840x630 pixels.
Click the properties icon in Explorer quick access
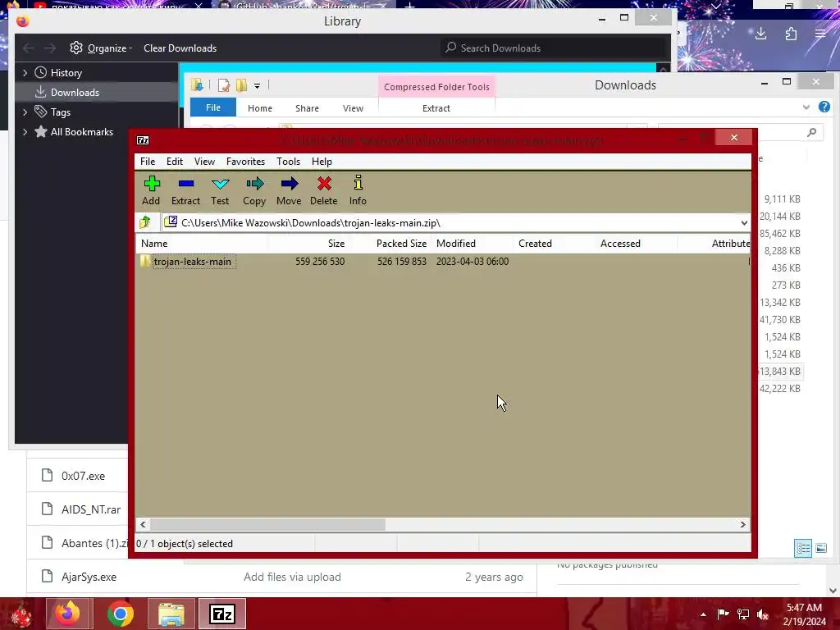pyautogui.click(x=223, y=85)
